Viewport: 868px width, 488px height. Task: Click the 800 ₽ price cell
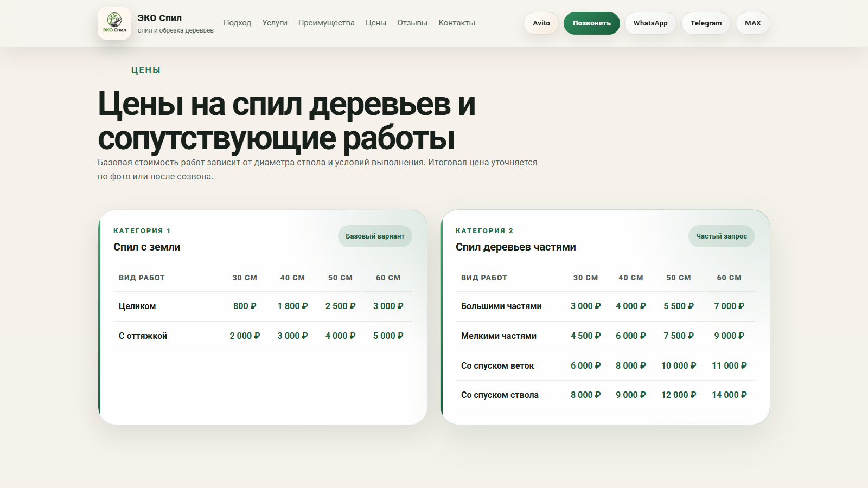point(245,306)
